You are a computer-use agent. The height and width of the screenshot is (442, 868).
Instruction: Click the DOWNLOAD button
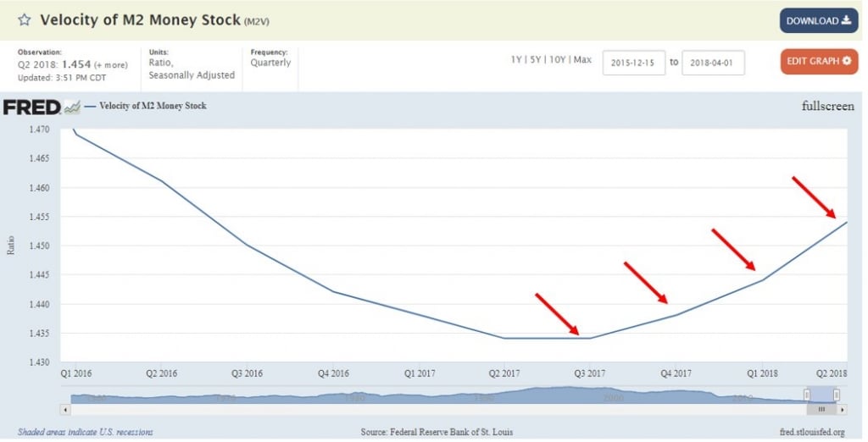click(x=818, y=20)
